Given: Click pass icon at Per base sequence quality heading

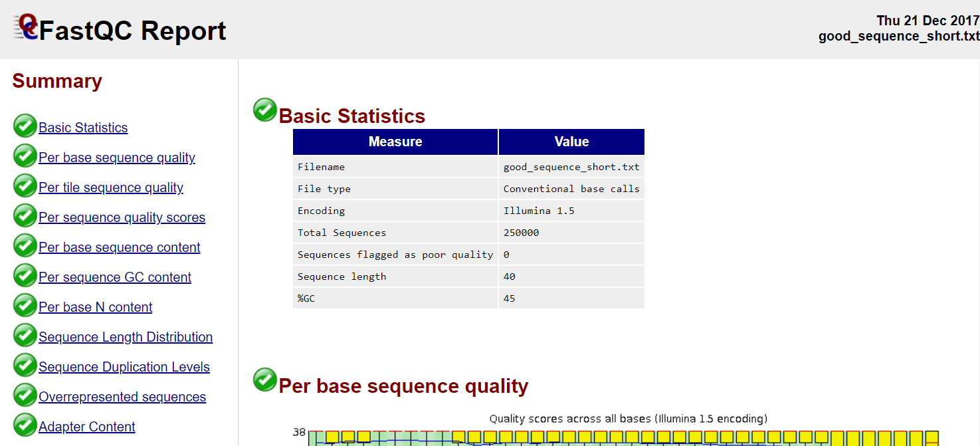Looking at the screenshot, I should tap(265, 380).
